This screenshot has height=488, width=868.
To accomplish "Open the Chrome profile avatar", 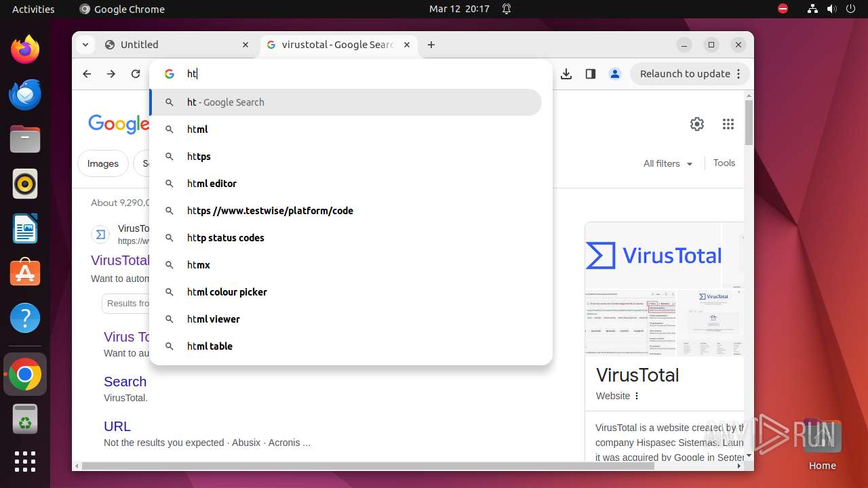I will point(615,74).
